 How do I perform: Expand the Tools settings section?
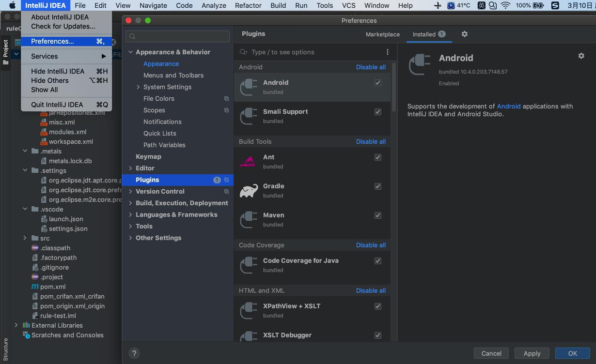tap(130, 227)
